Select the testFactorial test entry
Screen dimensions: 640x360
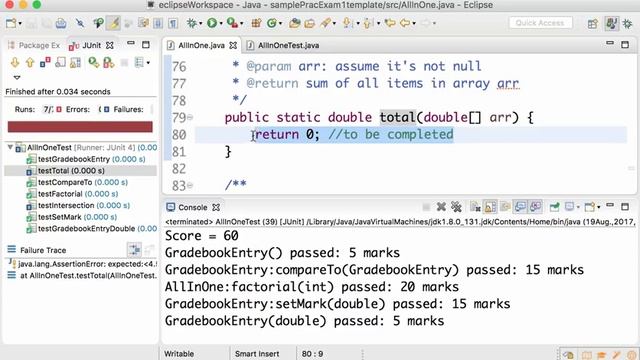[72, 194]
